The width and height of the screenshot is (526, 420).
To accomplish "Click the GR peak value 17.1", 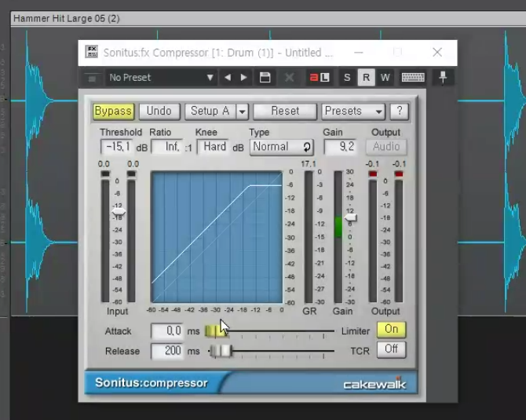I will 309,164.
